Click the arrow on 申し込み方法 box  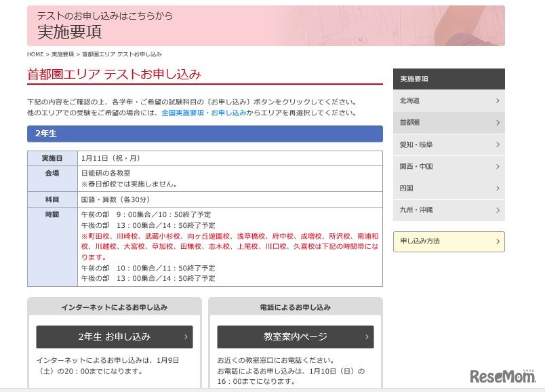coord(497,241)
